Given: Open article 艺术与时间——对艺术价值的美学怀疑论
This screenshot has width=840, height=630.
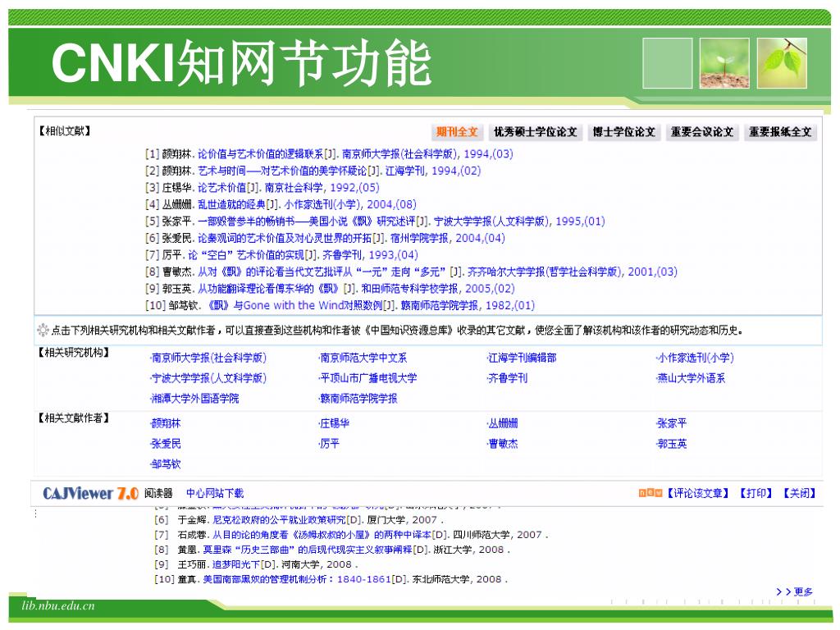Looking at the screenshot, I should click(x=282, y=171).
